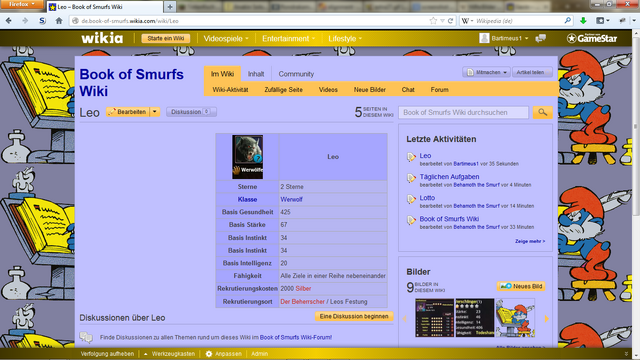Select the Community tab
Image resolution: width=640 pixels, height=360 pixels.
coord(296,74)
